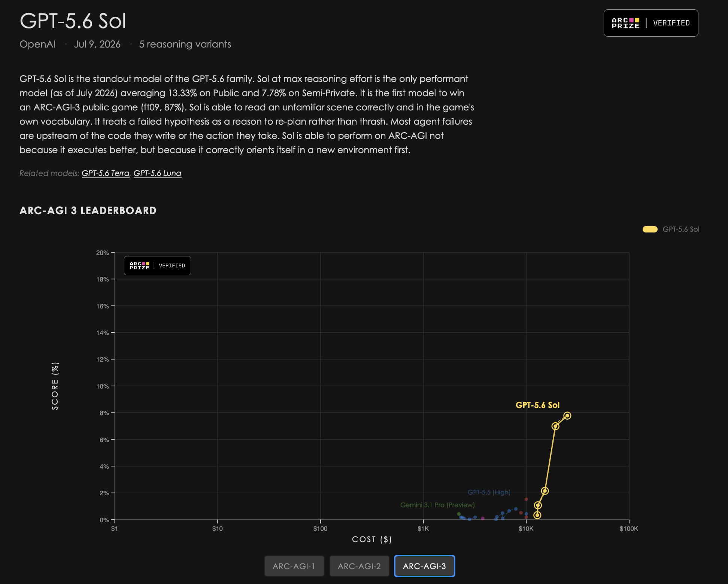Click the GPT-5.6 Sol legend label

click(x=681, y=229)
